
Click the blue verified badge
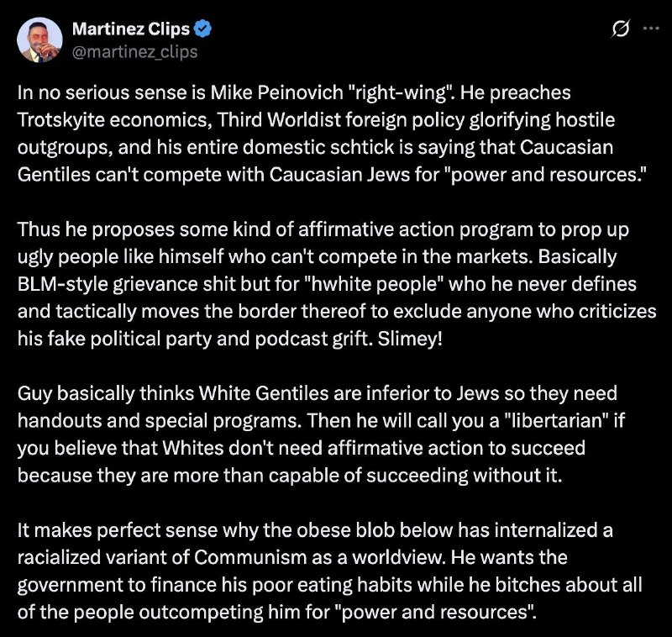(202, 30)
